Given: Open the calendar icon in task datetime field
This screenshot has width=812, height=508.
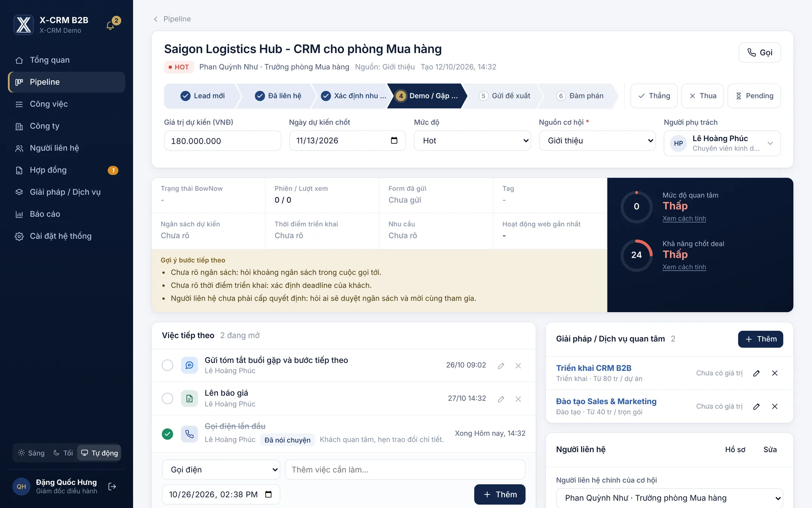Looking at the screenshot, I should click(x=268, y=494).
